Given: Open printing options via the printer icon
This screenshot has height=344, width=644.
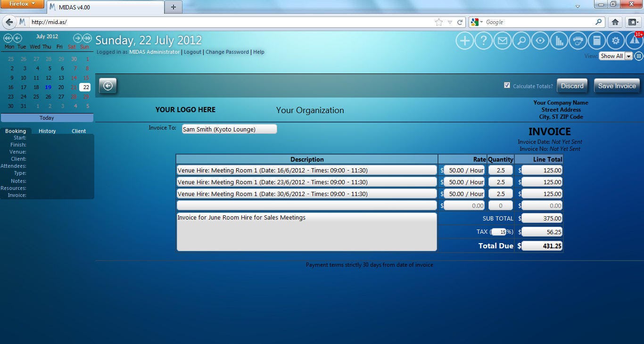Looking at the screenshot, I should pyautogui.click(x=578, y=41).
